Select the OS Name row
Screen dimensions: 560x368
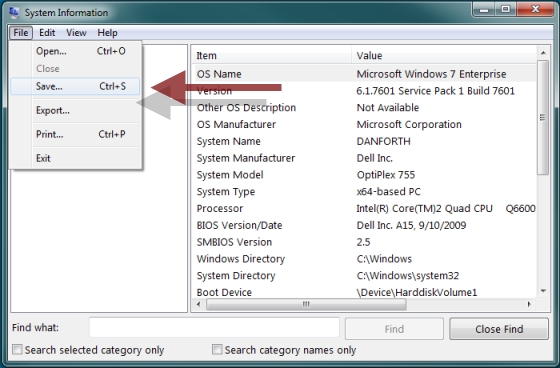coord(364,74)
